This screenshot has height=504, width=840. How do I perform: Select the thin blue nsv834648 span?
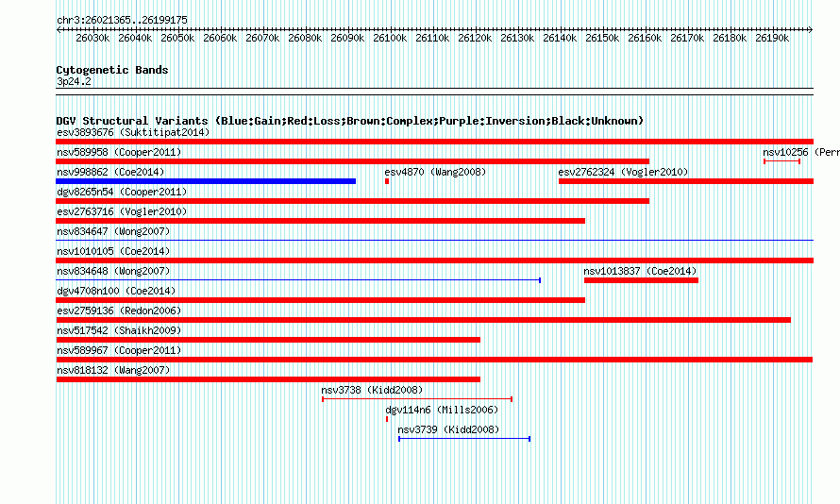pyautogui.click(x=298, y=280)
